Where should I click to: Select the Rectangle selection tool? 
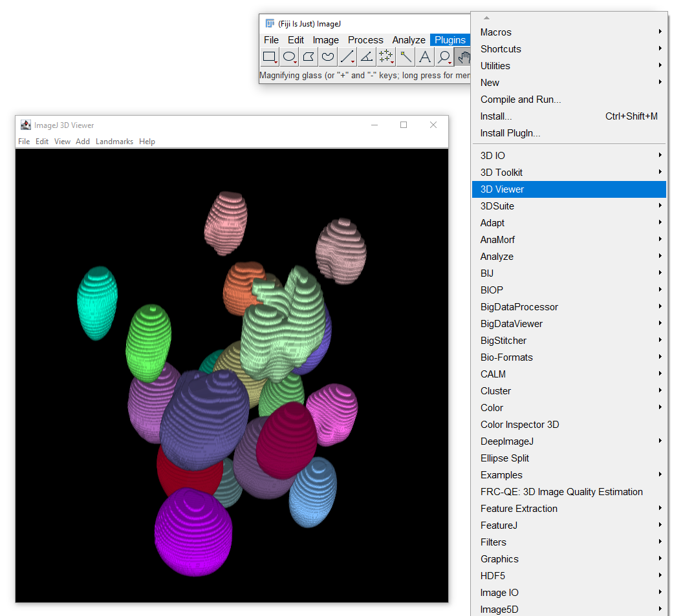coord(269,57)
